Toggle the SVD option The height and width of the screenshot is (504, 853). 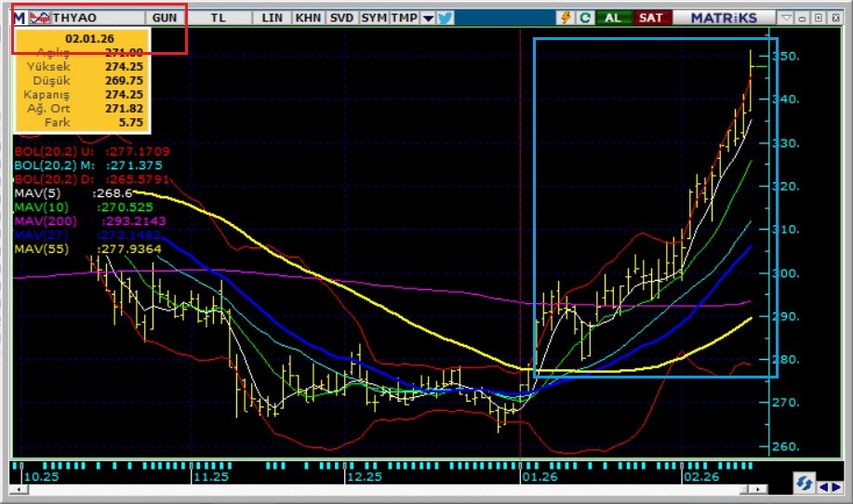(341, 18)
